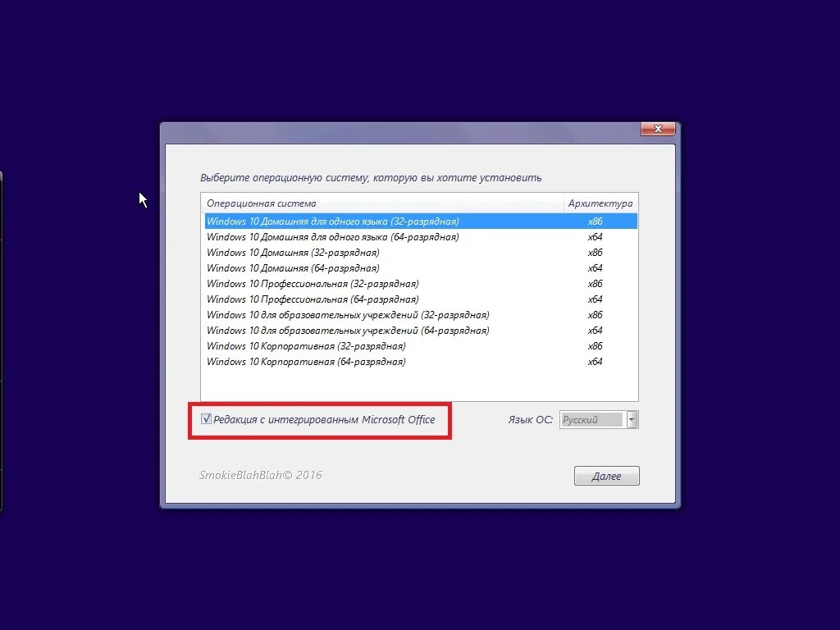This screenshot has width=840, height=630.
Task: Click the Редакция с интегрированным Microsoft Office label
Action: point(324,419)
